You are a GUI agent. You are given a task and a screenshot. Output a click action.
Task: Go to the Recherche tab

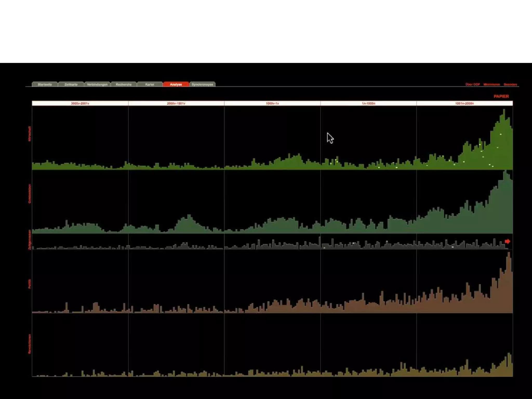124,84
